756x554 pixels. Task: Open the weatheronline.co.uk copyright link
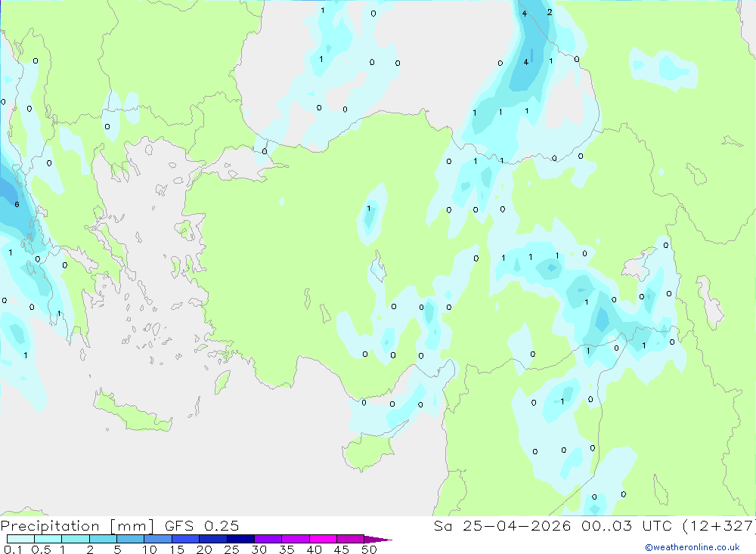tap(692, 547)
